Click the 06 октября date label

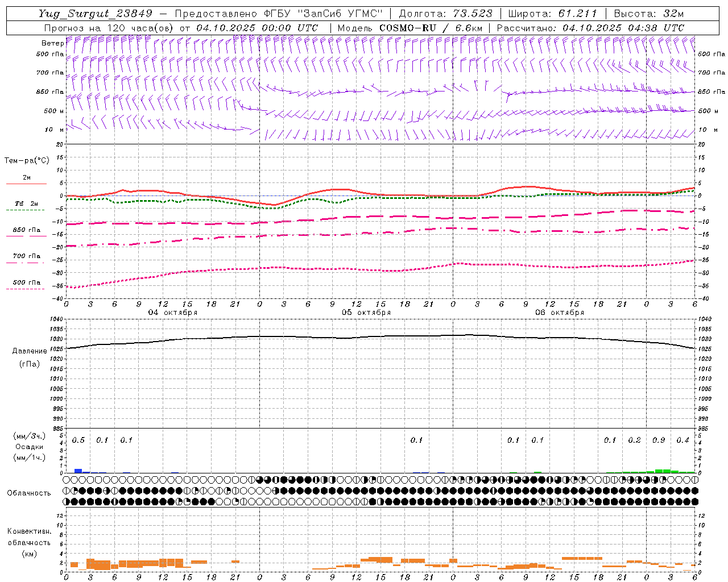click(x=560, y=312)
